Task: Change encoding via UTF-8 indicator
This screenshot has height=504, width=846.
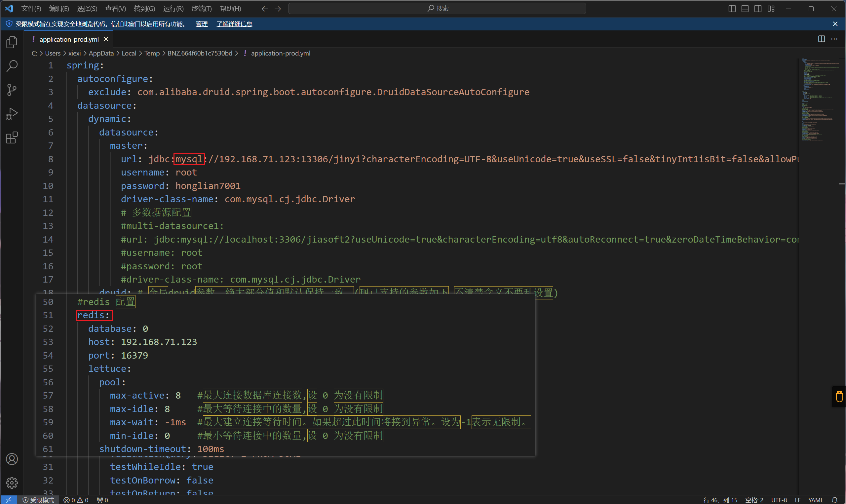Action: pyautogui.click(x=779, y=500)
